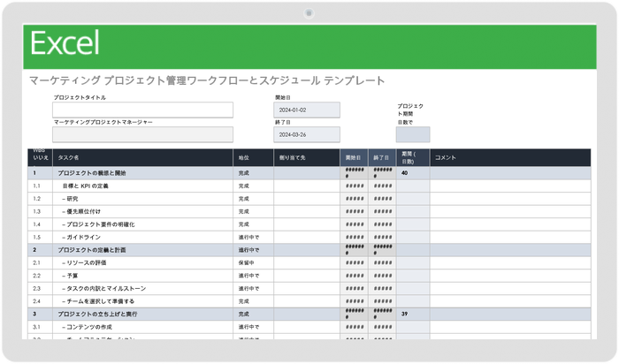Click the 割り当て先 cell for – 研究
619x364 pixels.
[x=307, y=199]
